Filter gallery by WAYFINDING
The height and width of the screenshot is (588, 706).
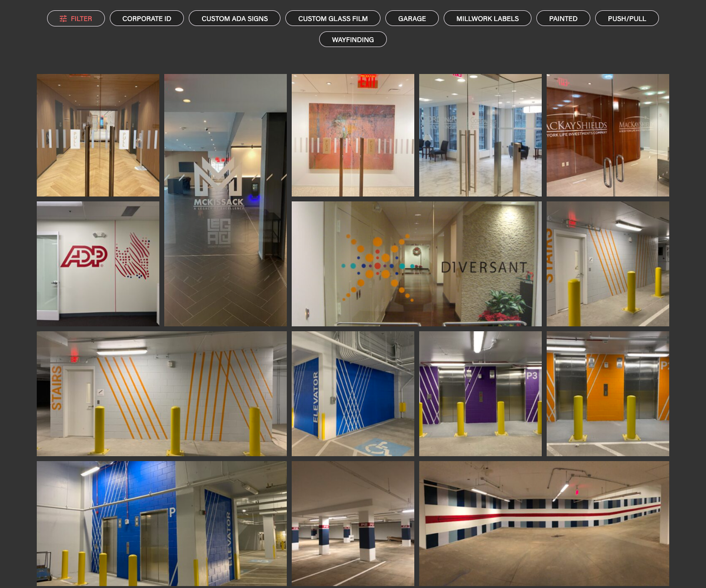click(353, 39)
